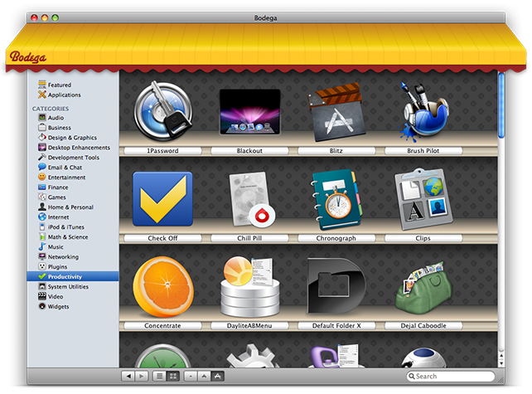Choose the large icon size
Image resolution: width=532 pixels, height=394 pixels.
pos(217,377)
